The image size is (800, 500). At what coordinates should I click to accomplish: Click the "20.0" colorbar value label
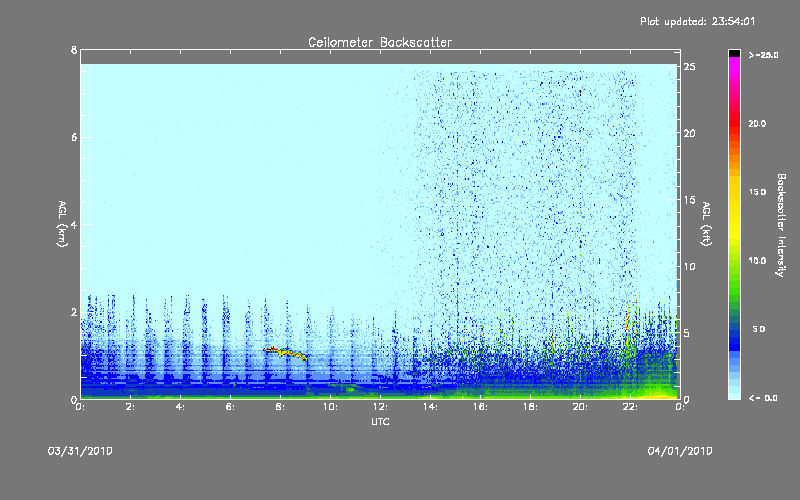757,123
